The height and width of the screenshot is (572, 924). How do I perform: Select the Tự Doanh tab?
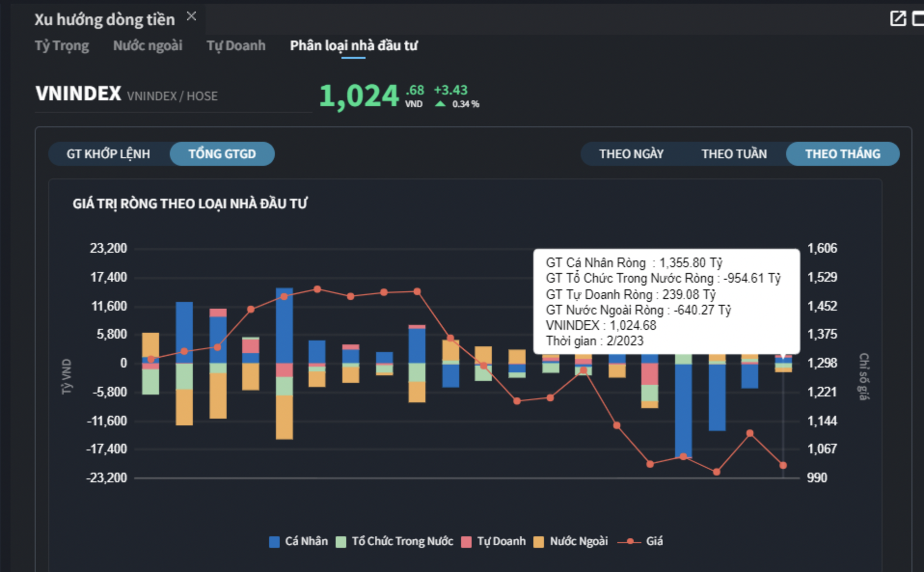(x=236, y=46)
